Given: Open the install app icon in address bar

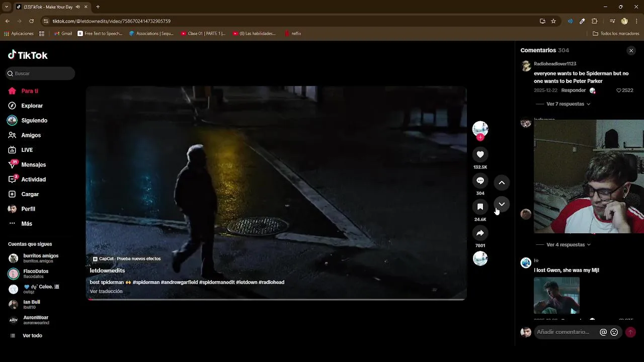Looking at the screenshot, I should point(542,21).
